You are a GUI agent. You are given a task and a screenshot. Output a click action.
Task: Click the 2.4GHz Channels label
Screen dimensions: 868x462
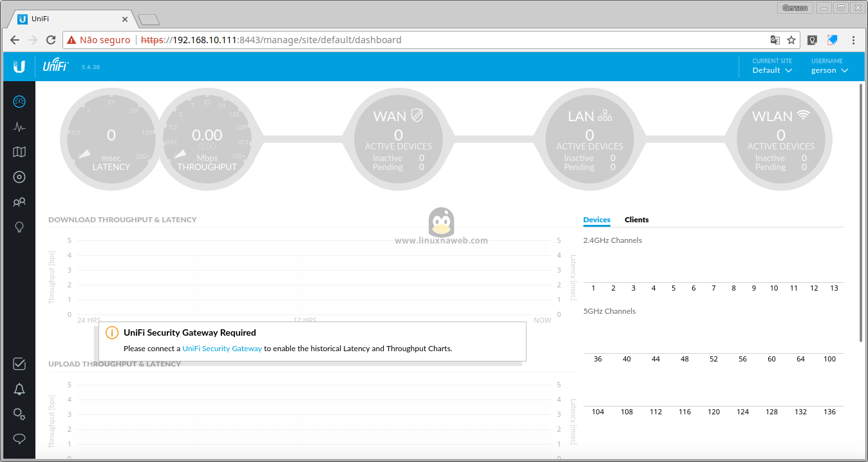click(612, 240)
